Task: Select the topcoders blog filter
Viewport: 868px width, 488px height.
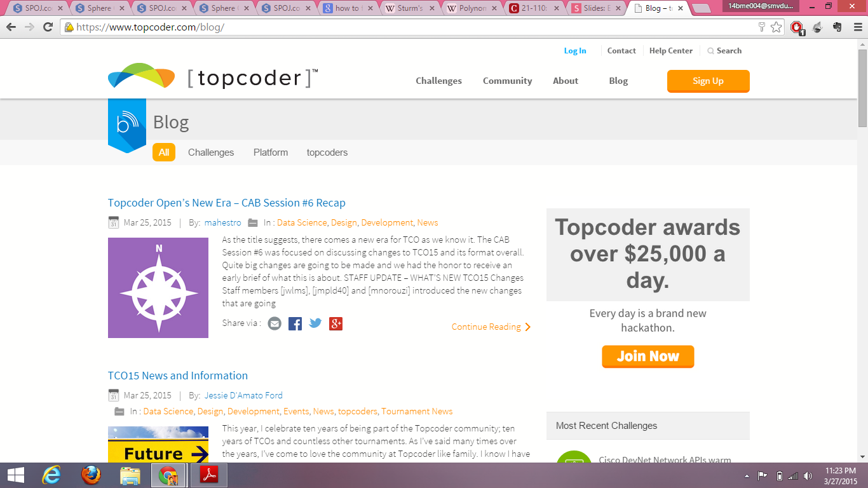Action: 327,152
